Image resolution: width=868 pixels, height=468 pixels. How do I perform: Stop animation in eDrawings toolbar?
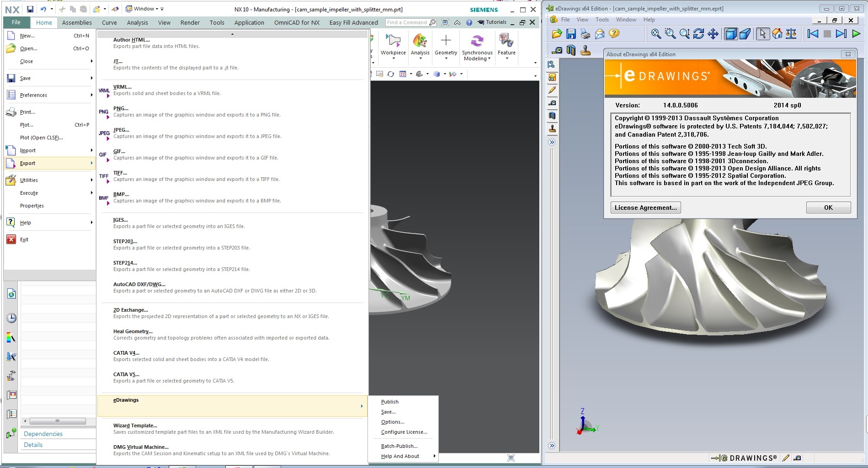827,33
